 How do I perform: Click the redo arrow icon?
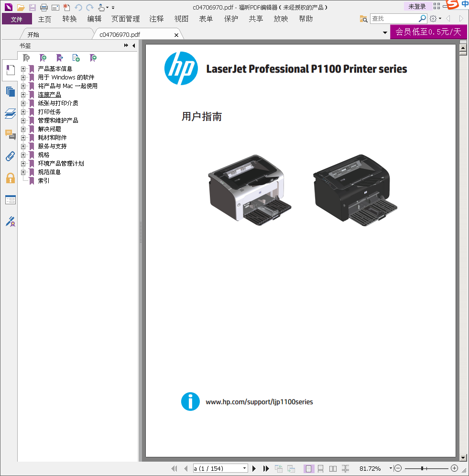(90, 7)
